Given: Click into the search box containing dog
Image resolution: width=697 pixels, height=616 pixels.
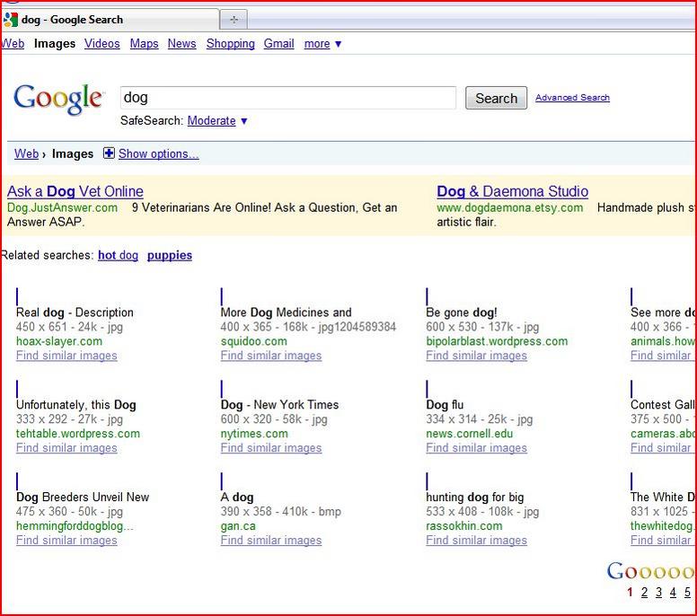Looking at the screenshot, I should click(x=287, y=97).
